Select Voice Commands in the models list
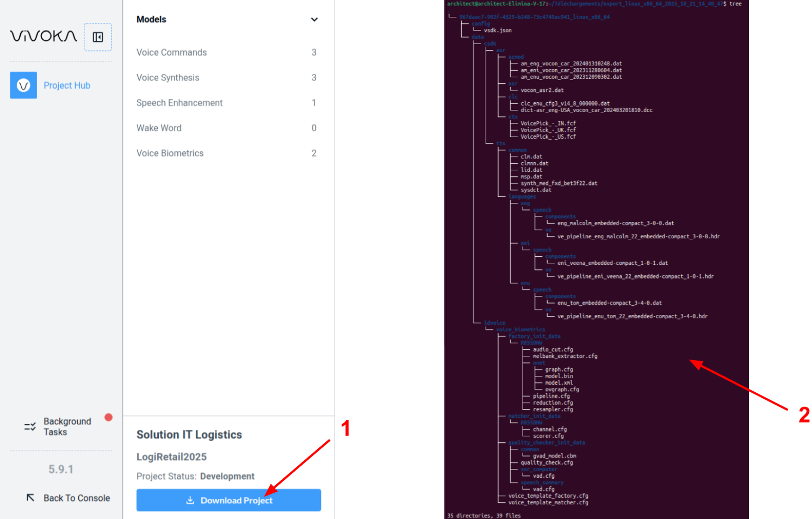 171,52
